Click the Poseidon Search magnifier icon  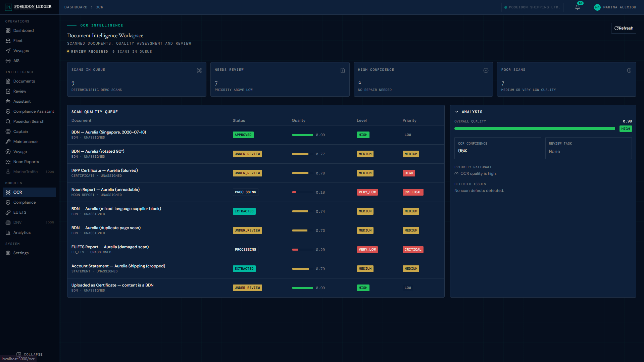(8, 121)
